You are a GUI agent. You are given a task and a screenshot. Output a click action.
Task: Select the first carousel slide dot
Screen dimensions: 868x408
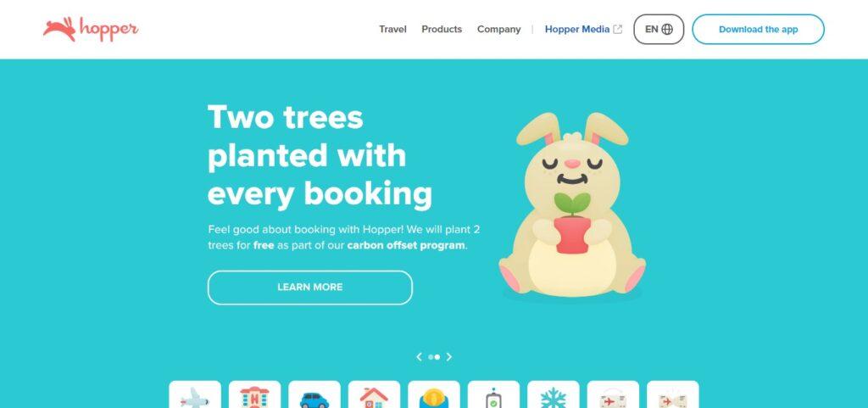coord(431,357)
